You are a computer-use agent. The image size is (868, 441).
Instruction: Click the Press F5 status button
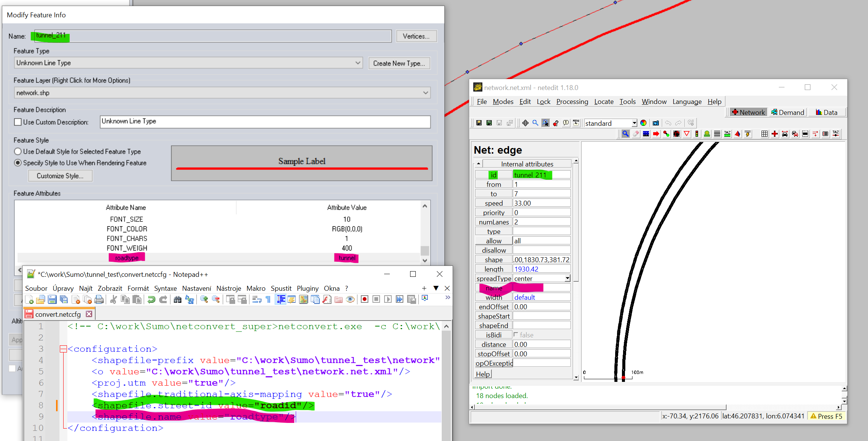pyautogui.click(x=826, y=416)
